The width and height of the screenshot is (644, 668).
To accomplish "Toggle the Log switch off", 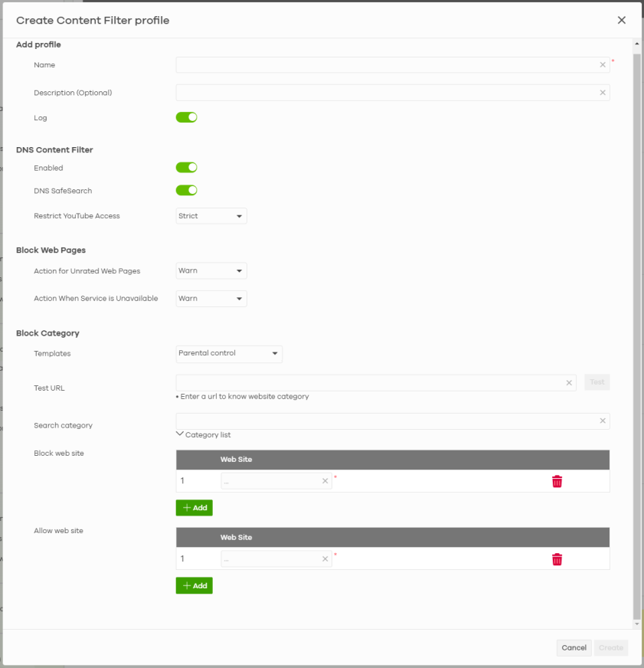I will pos(187,117).
